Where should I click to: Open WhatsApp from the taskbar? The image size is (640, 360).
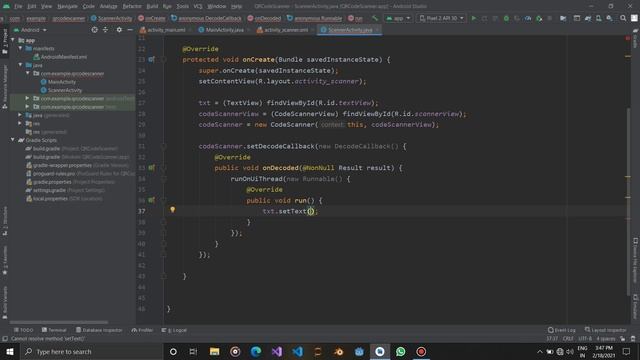400,351
